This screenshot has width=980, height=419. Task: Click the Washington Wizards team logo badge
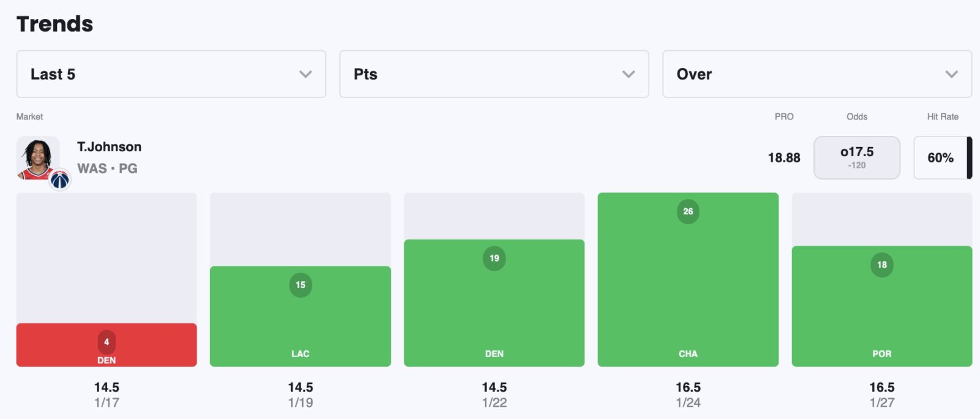59,179
